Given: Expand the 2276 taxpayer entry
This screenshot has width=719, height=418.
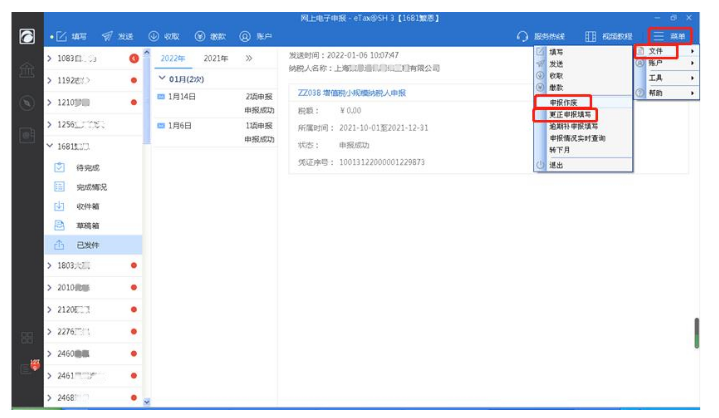Looking at the screenshot, I should [50, 331].
